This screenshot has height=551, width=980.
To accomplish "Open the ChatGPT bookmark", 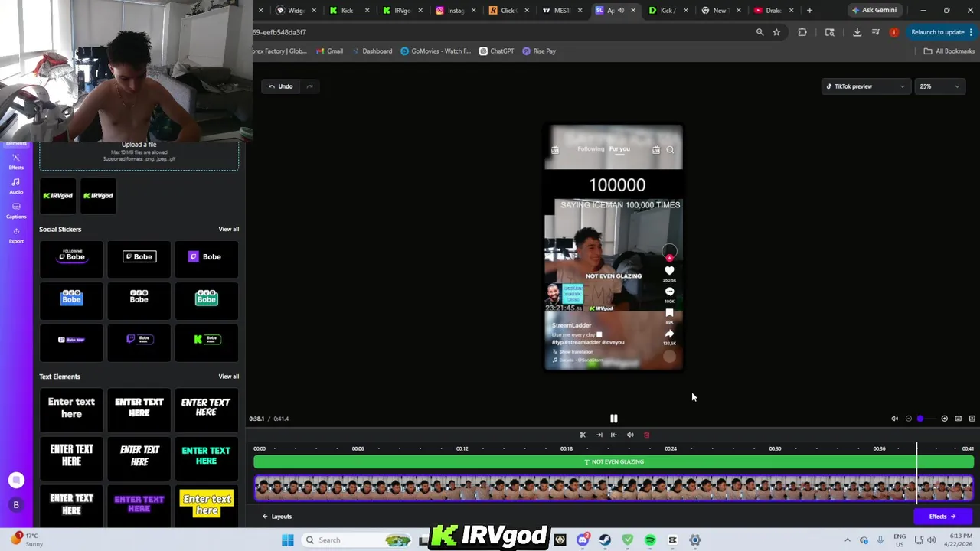I will pos(496,51).
